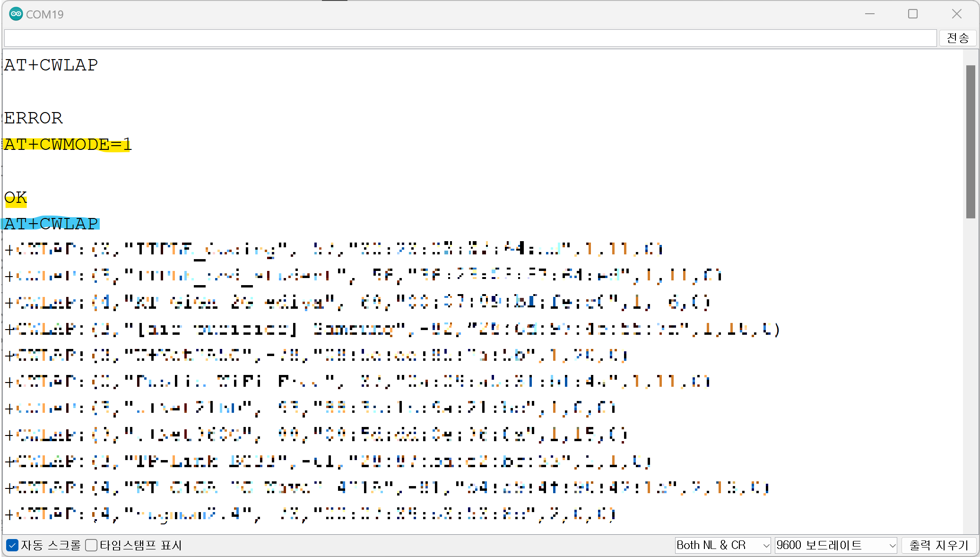Click the blue highlighted AT+CWLAP line
Viewport: 980px width, 557px height.
click(x=51, y=223)
